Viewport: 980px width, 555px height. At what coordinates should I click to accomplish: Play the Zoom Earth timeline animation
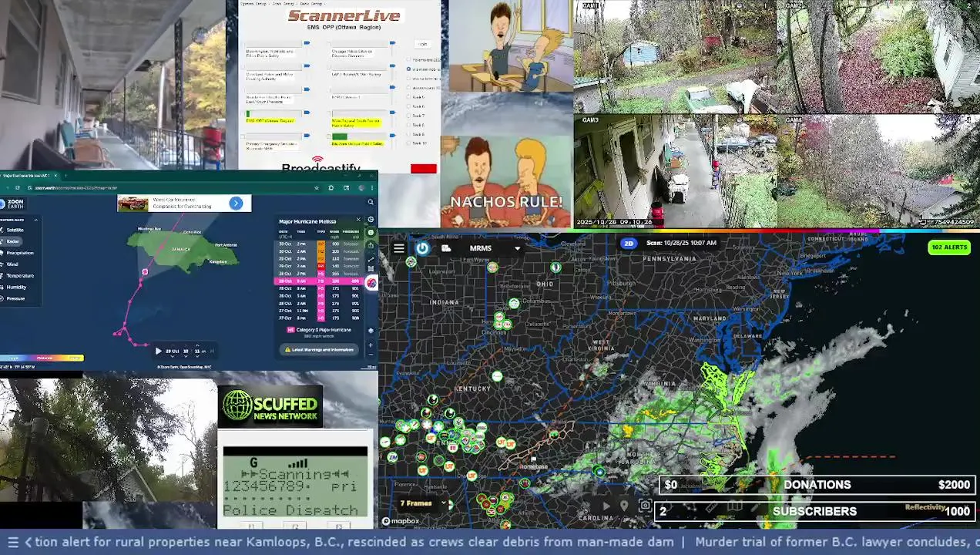click(x=159, y=351)
